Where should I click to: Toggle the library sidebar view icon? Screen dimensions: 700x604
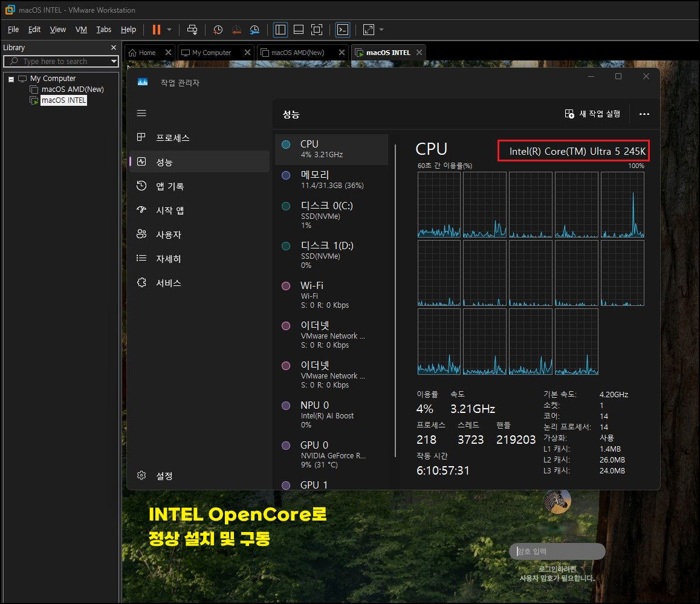[x=280, y=30]
